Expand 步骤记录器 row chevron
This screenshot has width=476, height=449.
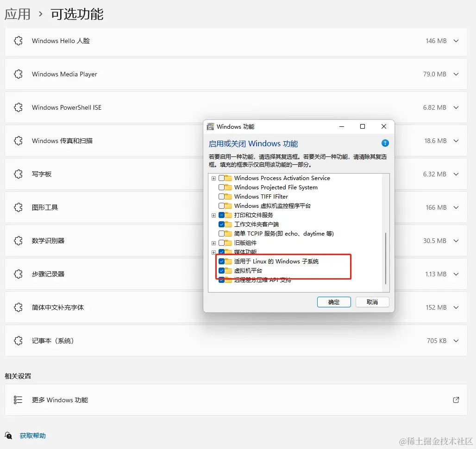[x=456, y=274]
